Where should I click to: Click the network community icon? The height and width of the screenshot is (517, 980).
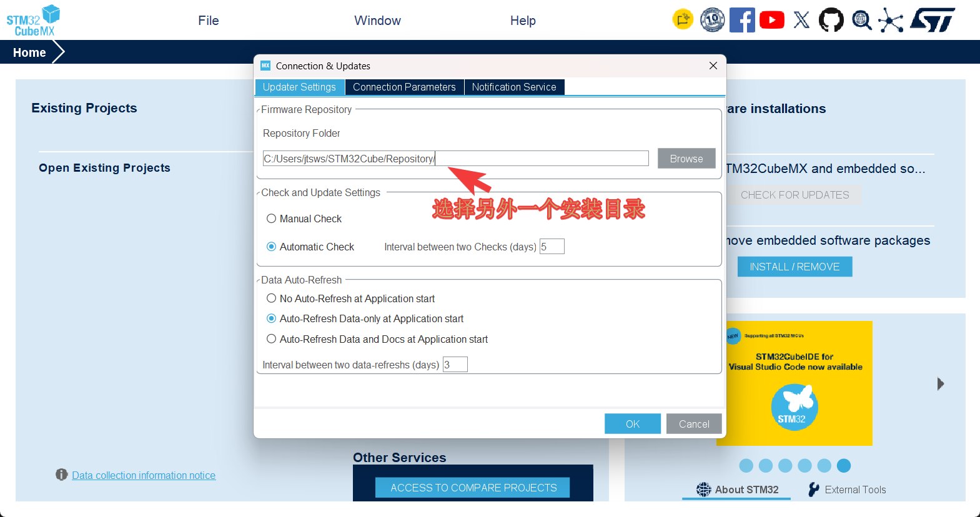tap(891, 21)
